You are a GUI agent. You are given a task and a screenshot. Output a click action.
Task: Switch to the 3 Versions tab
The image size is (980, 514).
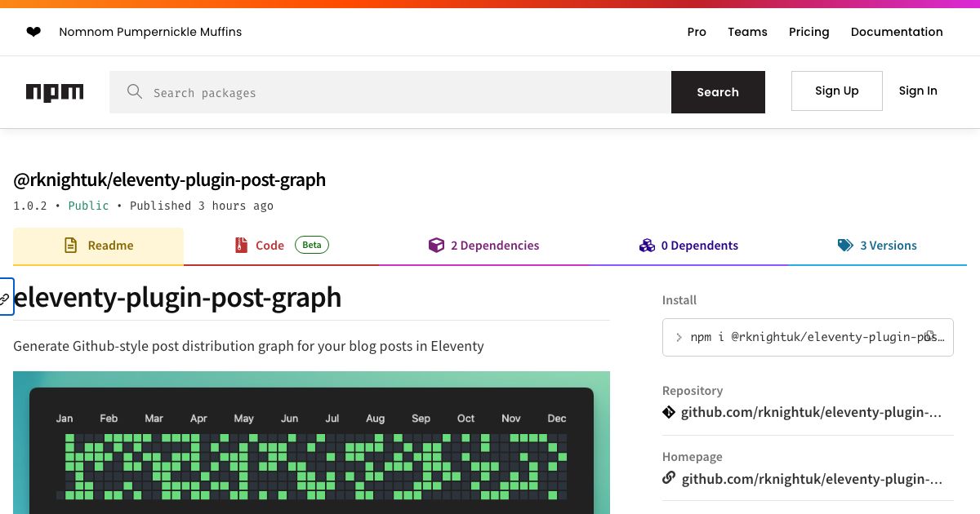(x=889, y=245)
